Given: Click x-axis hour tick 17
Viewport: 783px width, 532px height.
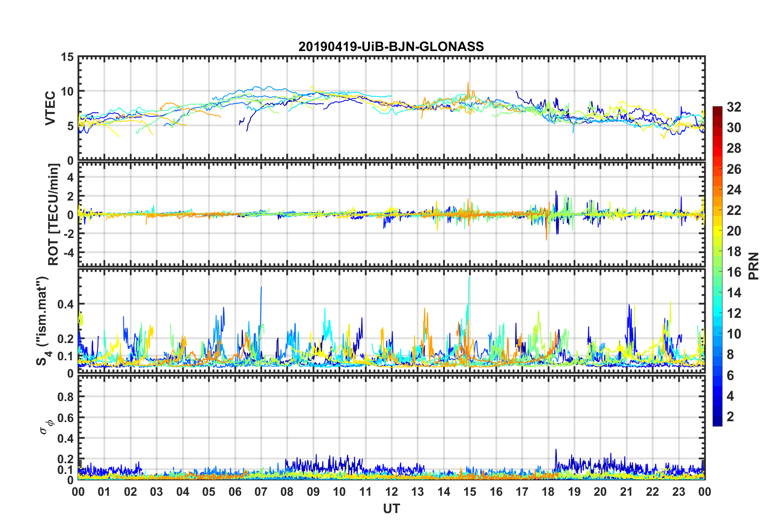Looking at the screenshot, I should coord(522,492).
